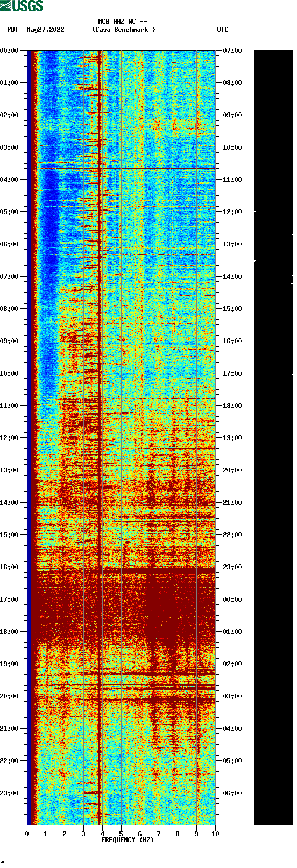
Task: Select '06:00' on the UTC time axis
Action: [232, 793]
